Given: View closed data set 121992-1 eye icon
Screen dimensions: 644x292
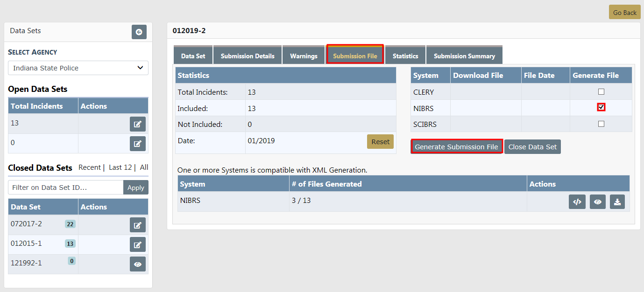Looking at the screenshot, I should (137, 264).
